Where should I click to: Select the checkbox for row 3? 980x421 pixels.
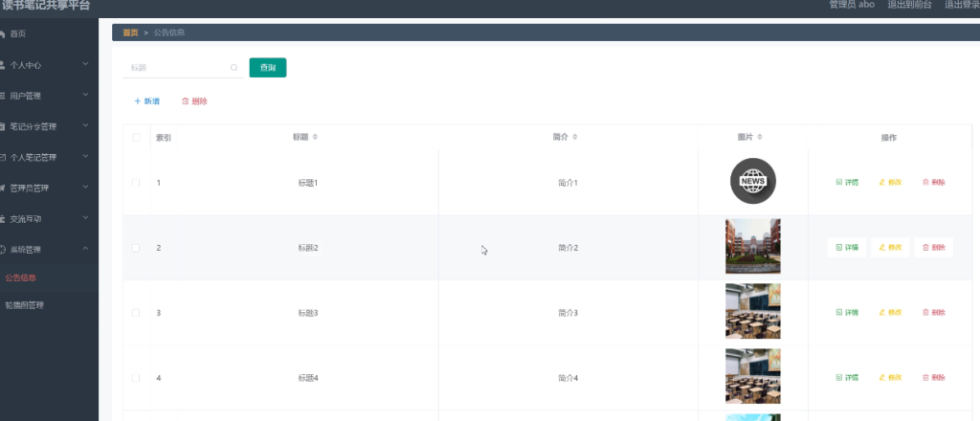click(136, 313)
